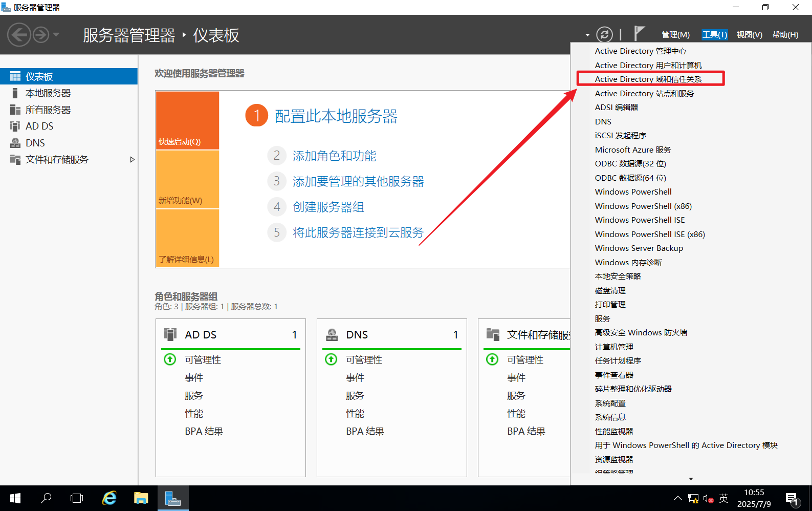Open 本地安全策略 menu entry
This screenshot has width=812, height=511.
click(x=618, y=276)
